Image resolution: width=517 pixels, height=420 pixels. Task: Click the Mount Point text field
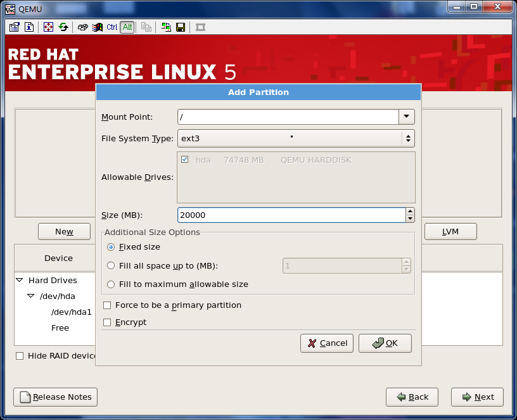coord(288,117)
